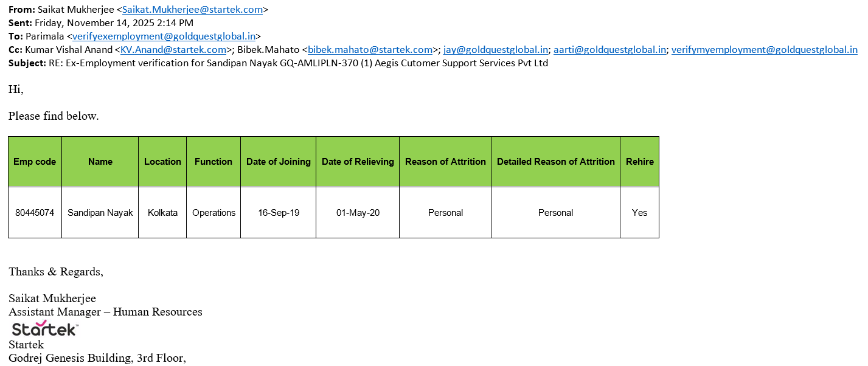Click the 'Operations' function cell

[x=214, y=213]
